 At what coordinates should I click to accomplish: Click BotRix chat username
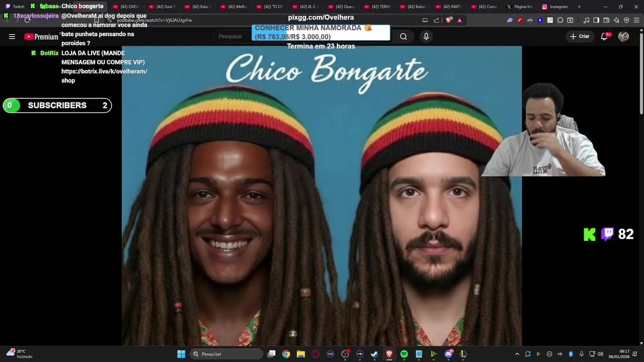(49, 53)
